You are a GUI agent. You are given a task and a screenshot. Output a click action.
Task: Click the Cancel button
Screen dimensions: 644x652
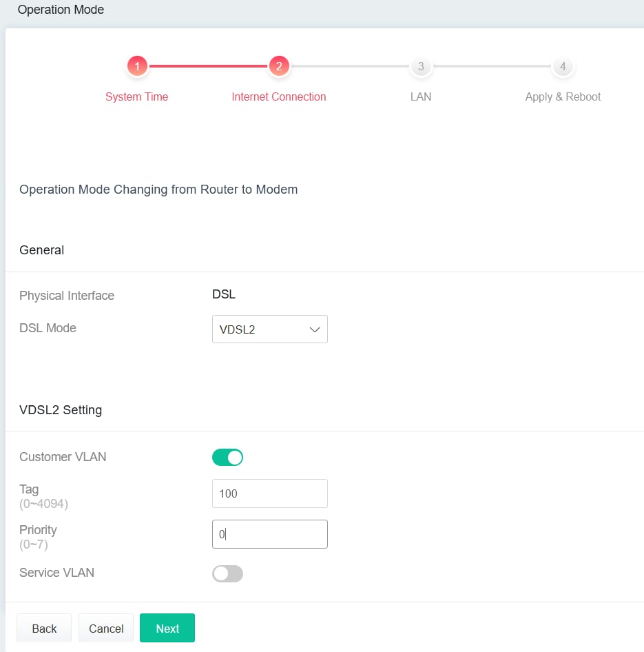pyautogui.click(x=106, y=628)
